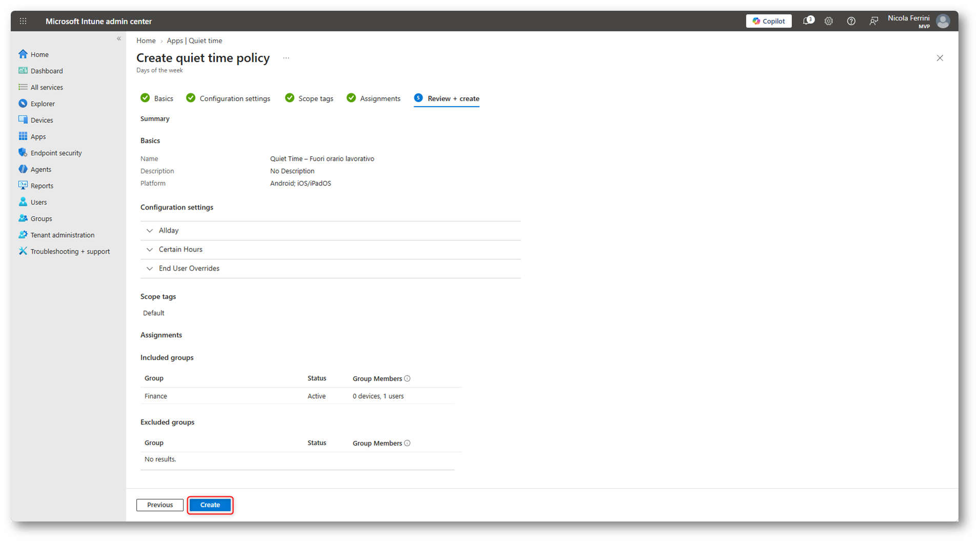Click the Previous button
This screenshot has width=980, height=543.
coord(160,505)
